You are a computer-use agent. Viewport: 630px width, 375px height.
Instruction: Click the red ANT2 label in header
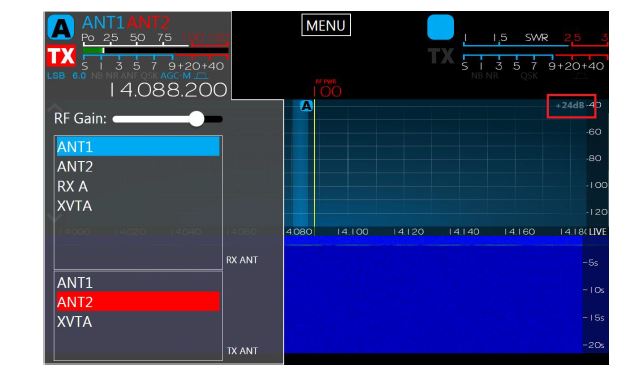coord(148,23)
